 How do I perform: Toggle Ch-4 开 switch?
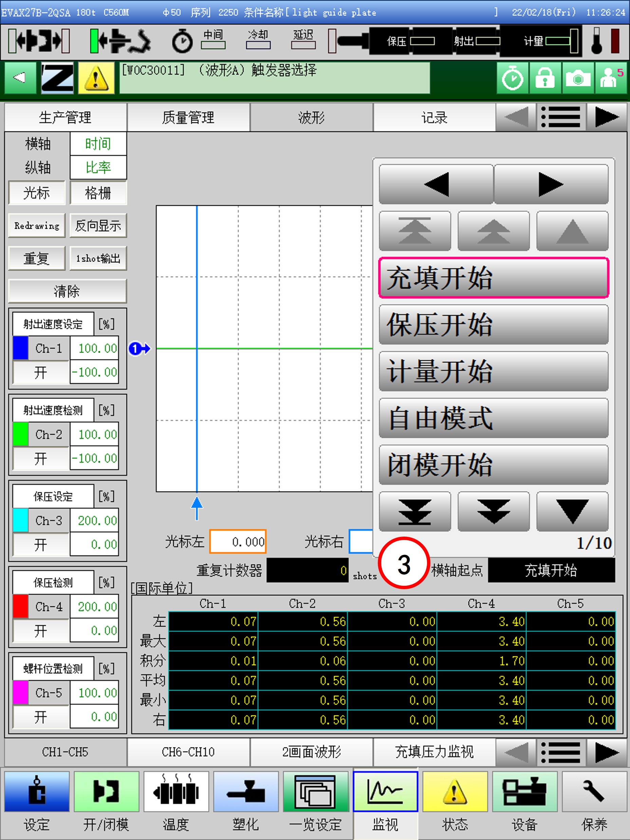pos(41,631)
